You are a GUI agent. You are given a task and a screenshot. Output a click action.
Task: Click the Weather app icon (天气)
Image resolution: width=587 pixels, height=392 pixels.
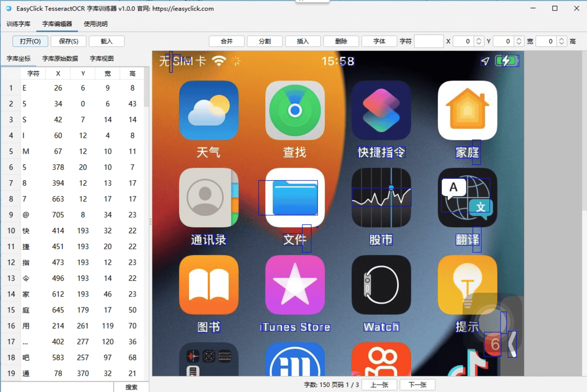click(x=209, y=110)
